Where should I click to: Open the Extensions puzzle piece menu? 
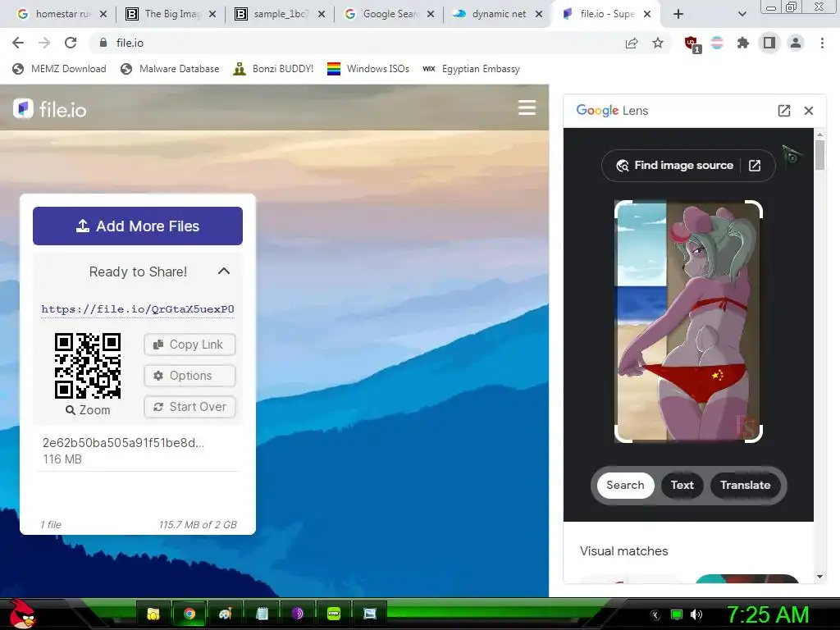pos(743,43)
